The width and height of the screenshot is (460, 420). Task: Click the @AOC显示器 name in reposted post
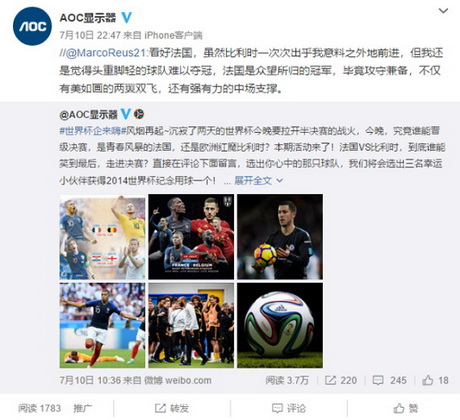pyautogui.click(x=88, y=115)
